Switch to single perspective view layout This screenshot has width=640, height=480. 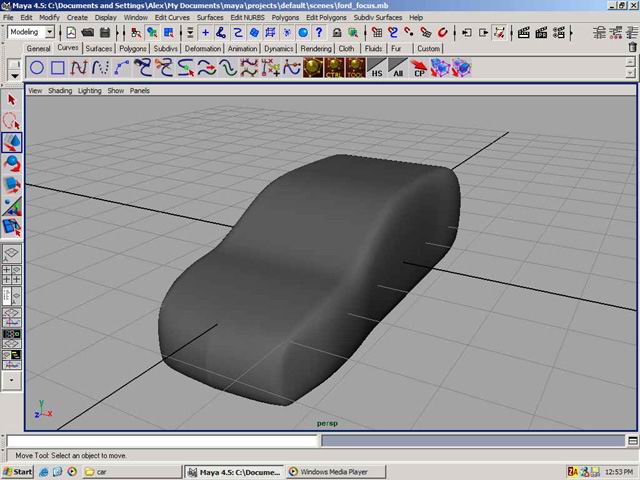coord(12,255)
